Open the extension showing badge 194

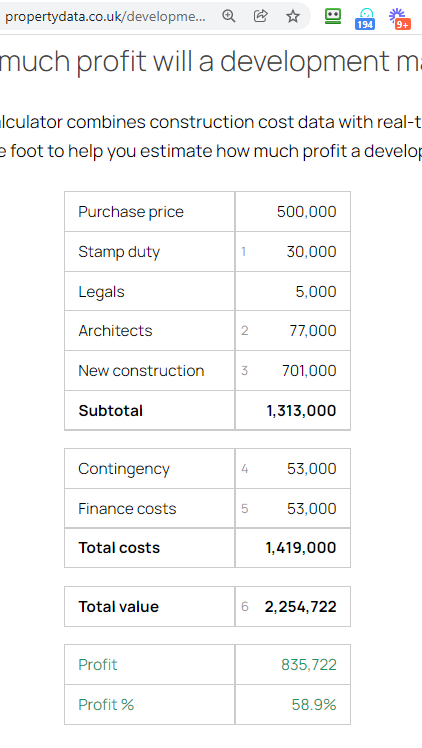(365, 19)
